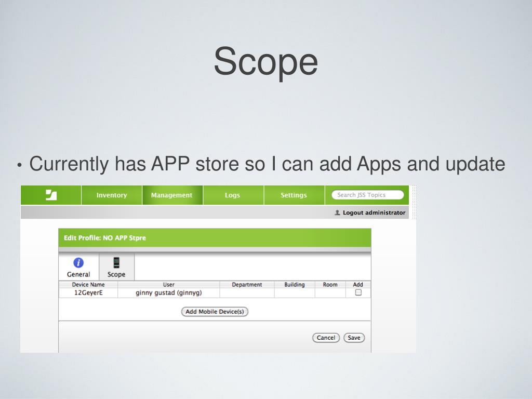The image size is (532, 399).
Task: Select user ginny gustad (ginnyg)
Action: click(169, 293)
